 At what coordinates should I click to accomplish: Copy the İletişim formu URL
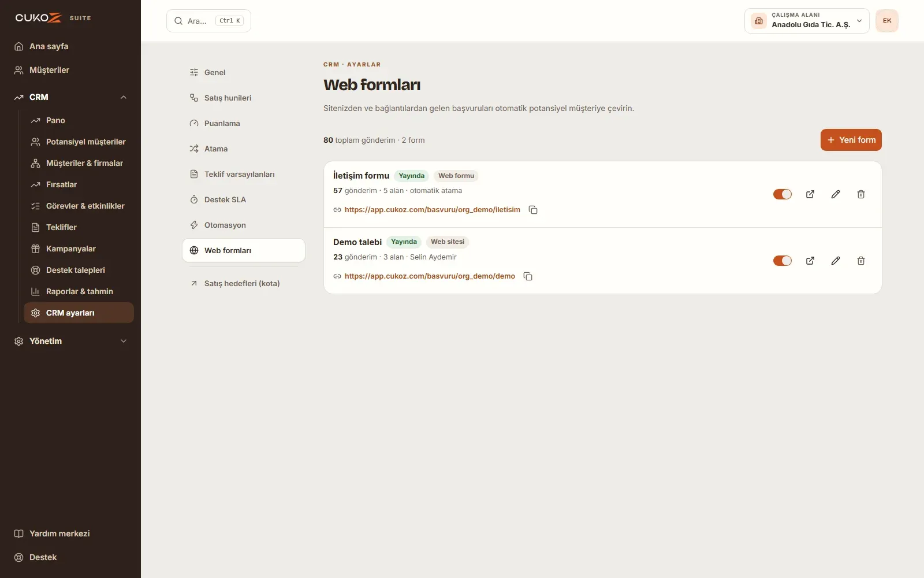533,210
